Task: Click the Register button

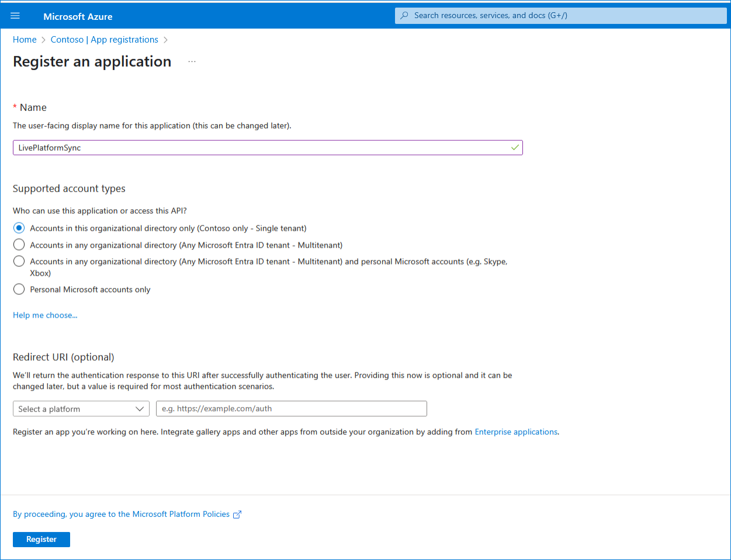Action: point(41,540)
